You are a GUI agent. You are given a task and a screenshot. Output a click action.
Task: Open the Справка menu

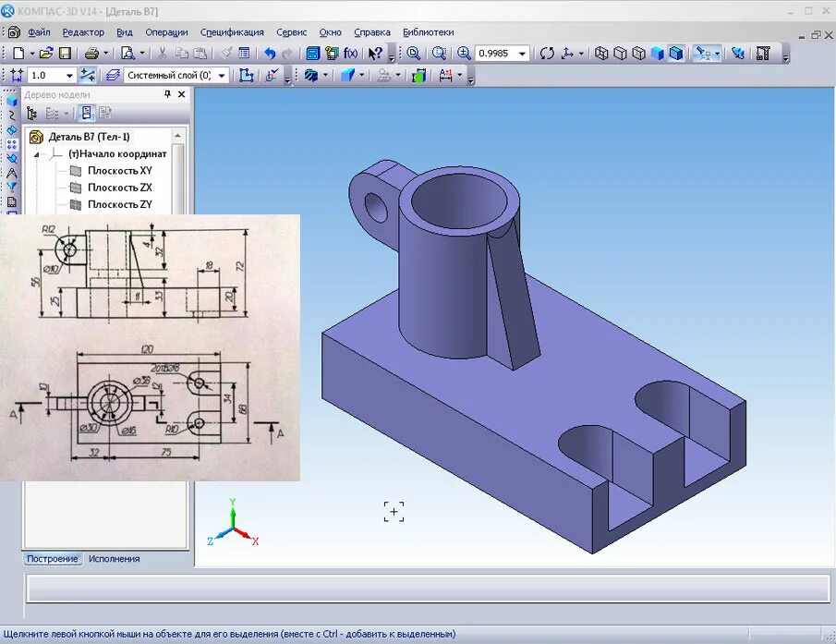point(371,32)
